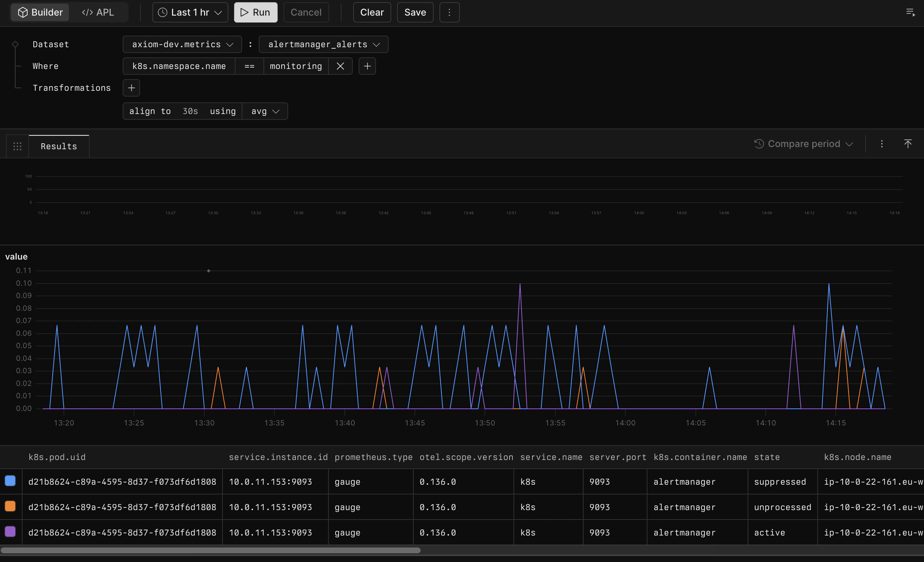Switch to the APL tab
924x562 pixels.
point(98,12)
